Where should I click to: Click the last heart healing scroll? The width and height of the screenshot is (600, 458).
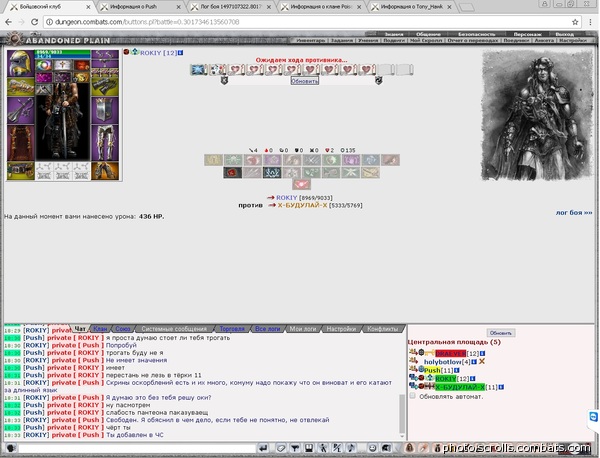(x=367, y=70)
